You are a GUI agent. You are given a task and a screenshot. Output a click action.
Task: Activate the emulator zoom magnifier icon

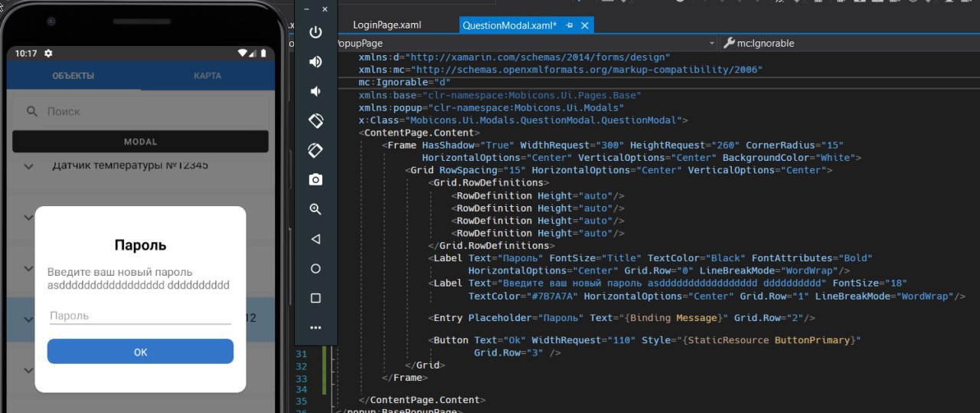315,209
